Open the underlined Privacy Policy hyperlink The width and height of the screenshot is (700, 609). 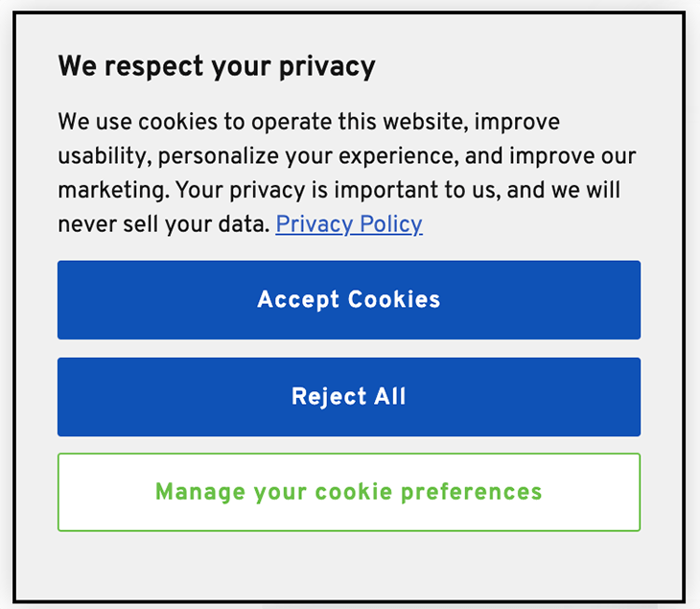[349, 224]
